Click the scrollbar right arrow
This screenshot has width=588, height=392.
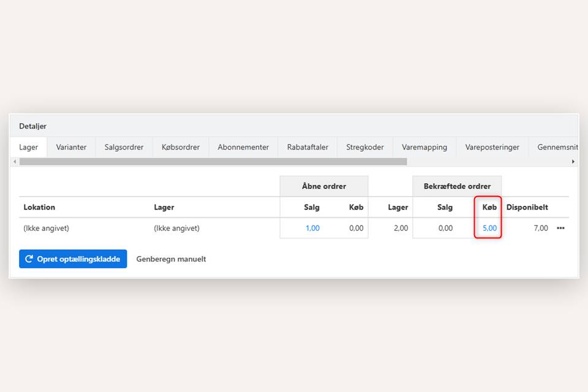(x=573, y=162)
